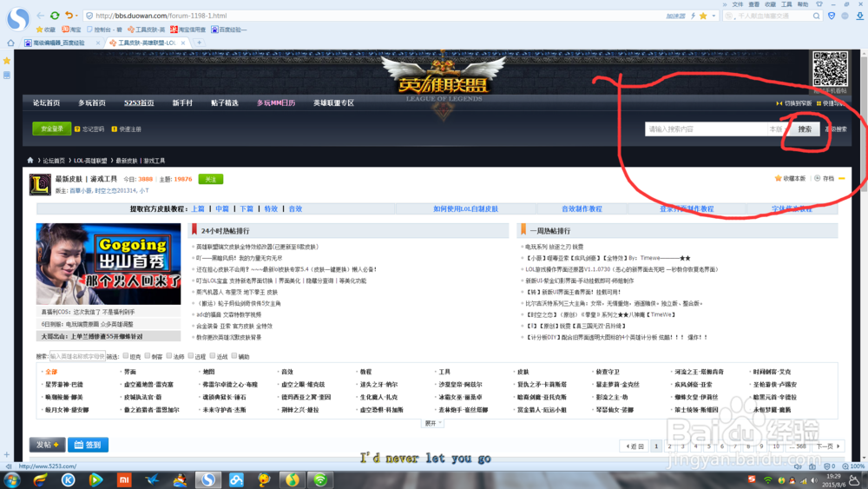Click the QR code image

[831, 69]
